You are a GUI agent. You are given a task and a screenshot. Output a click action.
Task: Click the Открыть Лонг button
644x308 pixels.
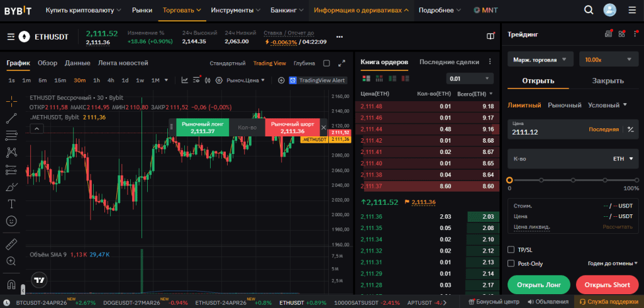(x=538, y=285)
